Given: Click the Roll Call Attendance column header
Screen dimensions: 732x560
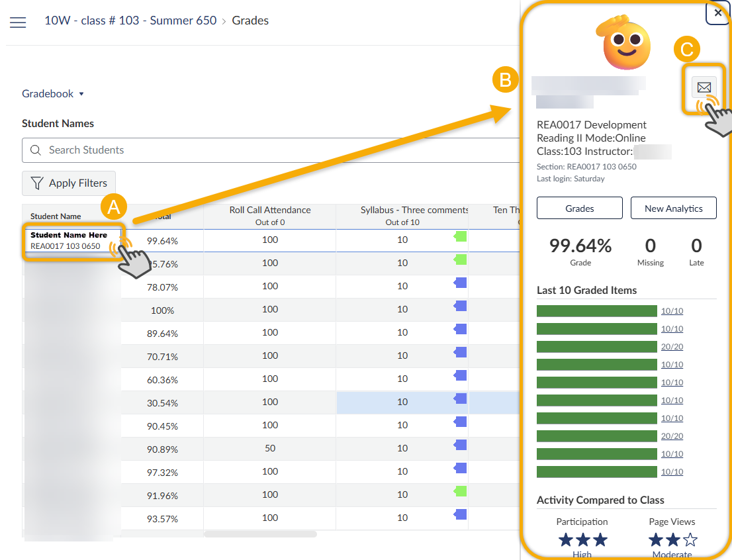Looking at the screenshot, I should click(270, 216).
